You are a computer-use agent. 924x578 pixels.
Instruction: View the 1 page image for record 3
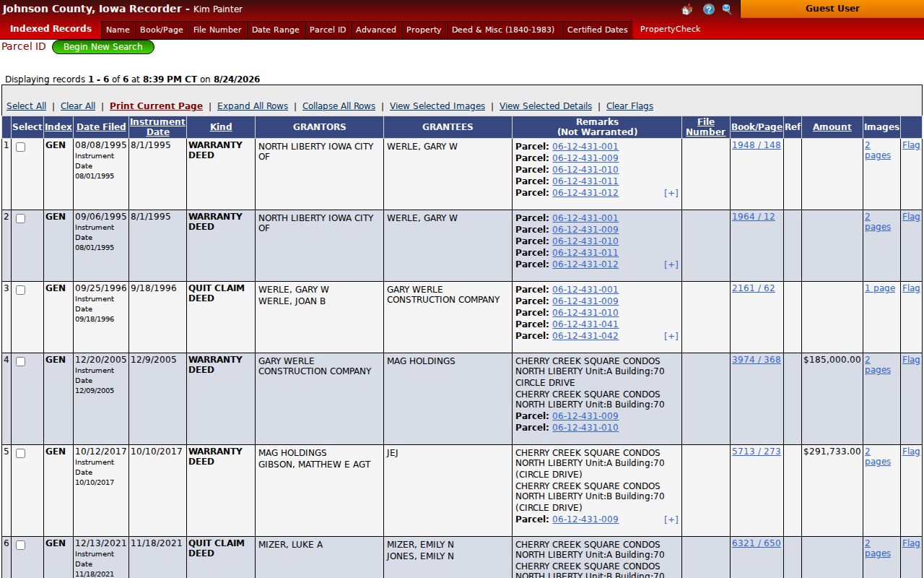coord(880,288)
